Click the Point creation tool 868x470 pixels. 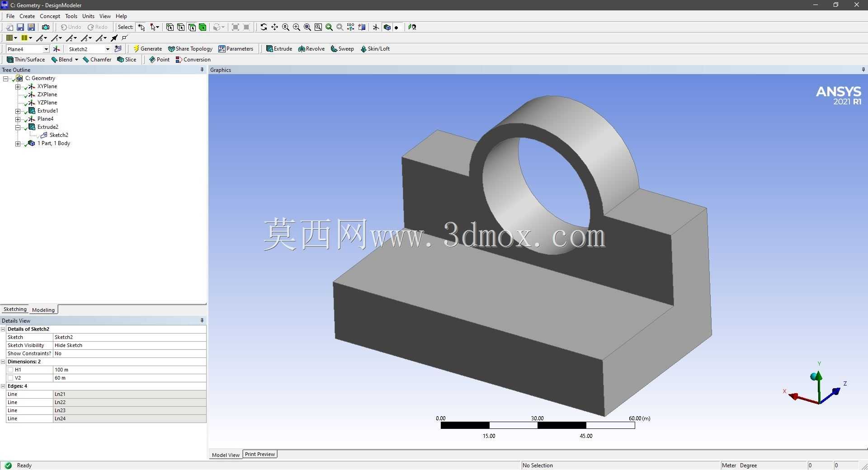[x=159, y=60]
